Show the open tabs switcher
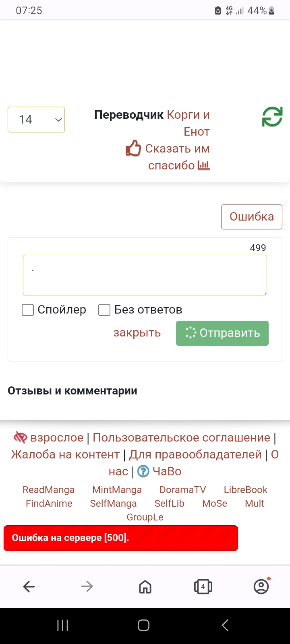 [x=203, y=587]
